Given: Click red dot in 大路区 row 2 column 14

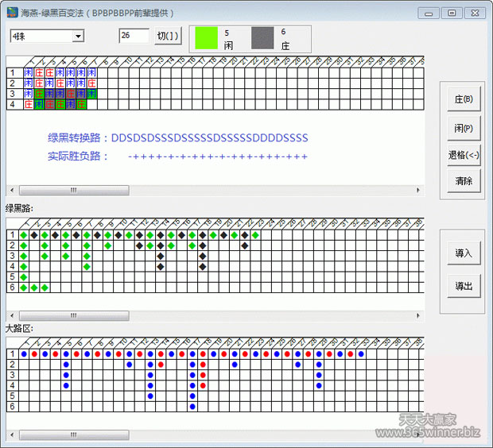Looking at the screenshot, I should [x=161, y=365].
